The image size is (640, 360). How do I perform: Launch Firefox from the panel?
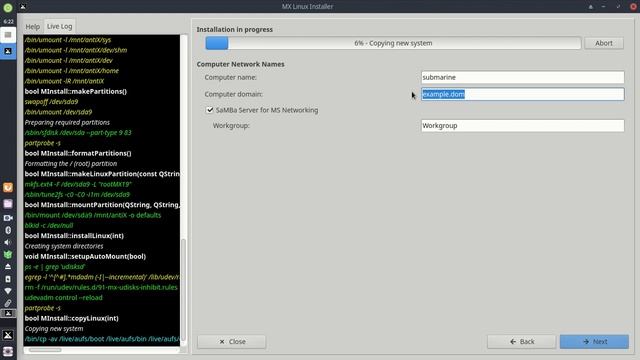pos(8,187)
